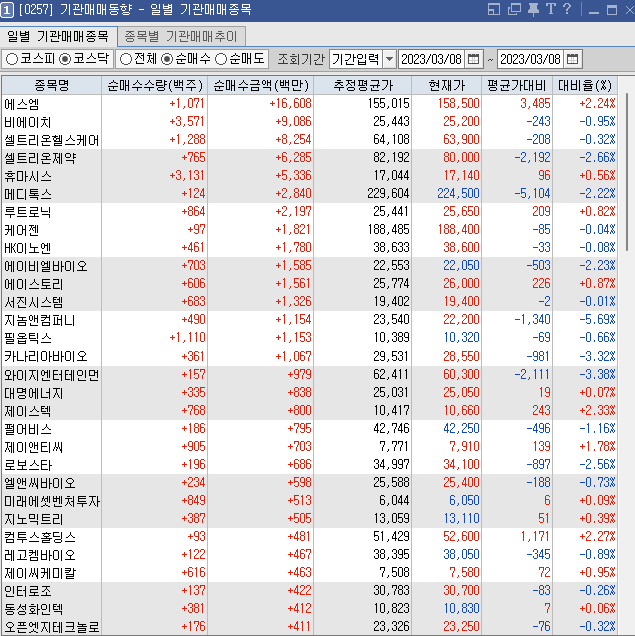
Task: Select the 제이스텍 stock row
Action: (x=310, y=410)
